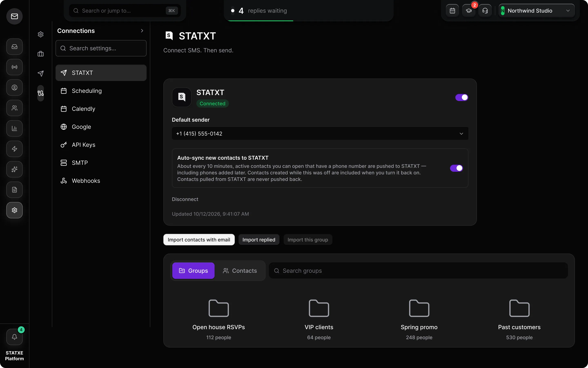Open the VIP clients group folder
Screen dimensions: 588x368
(319, 319)
